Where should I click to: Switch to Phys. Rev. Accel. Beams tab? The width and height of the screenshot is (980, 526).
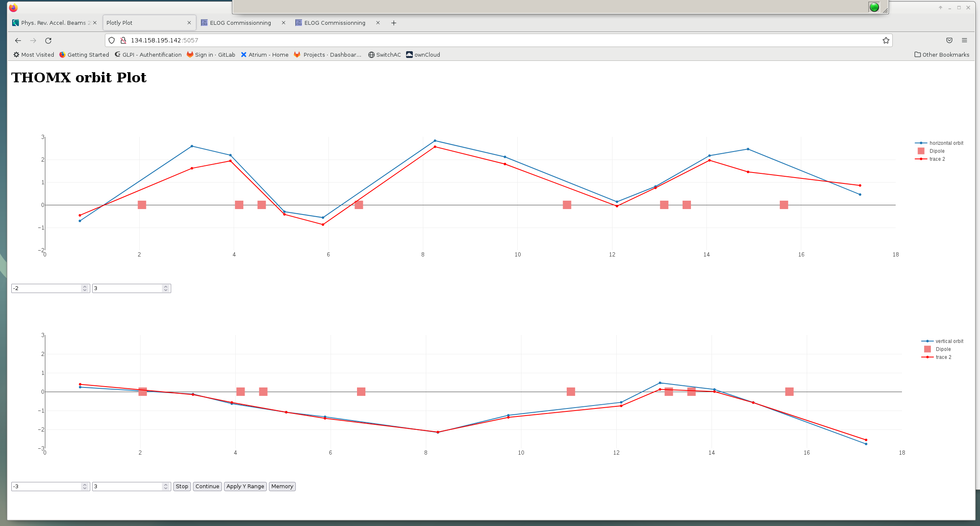click(53, 23)
